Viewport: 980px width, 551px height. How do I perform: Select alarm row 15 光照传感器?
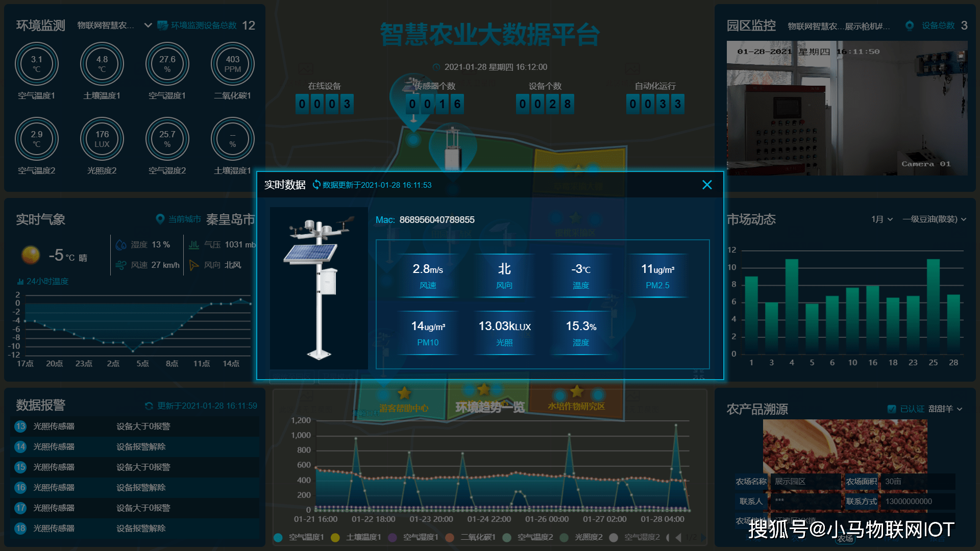(135, 467)
